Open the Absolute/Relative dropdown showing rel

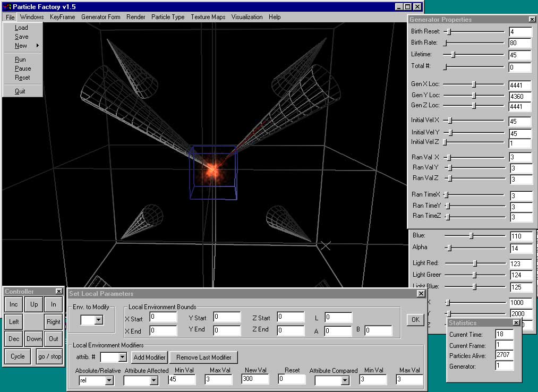pyautogui.click(x=109, y=380)
